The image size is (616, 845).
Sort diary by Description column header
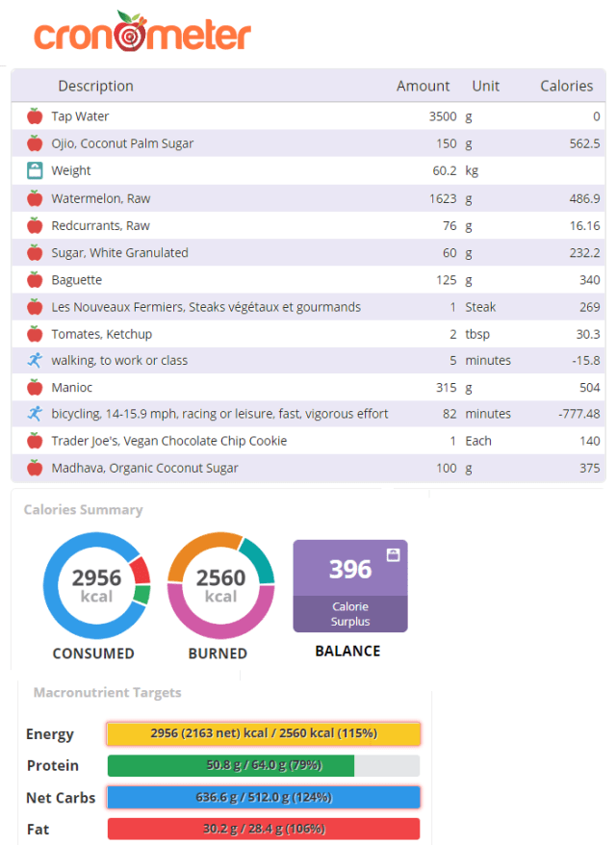(95, 86)
